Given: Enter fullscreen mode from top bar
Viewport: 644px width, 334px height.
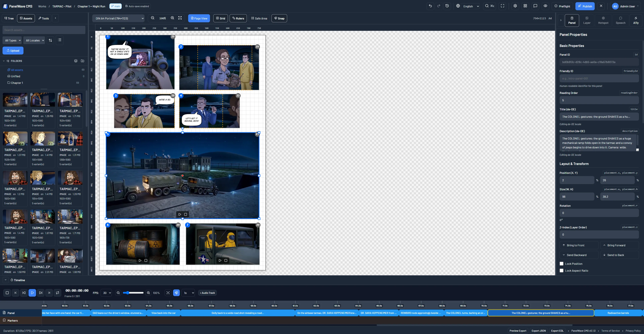Looking at the screenshot, I should pyautogui.click(x=502, y=6).
